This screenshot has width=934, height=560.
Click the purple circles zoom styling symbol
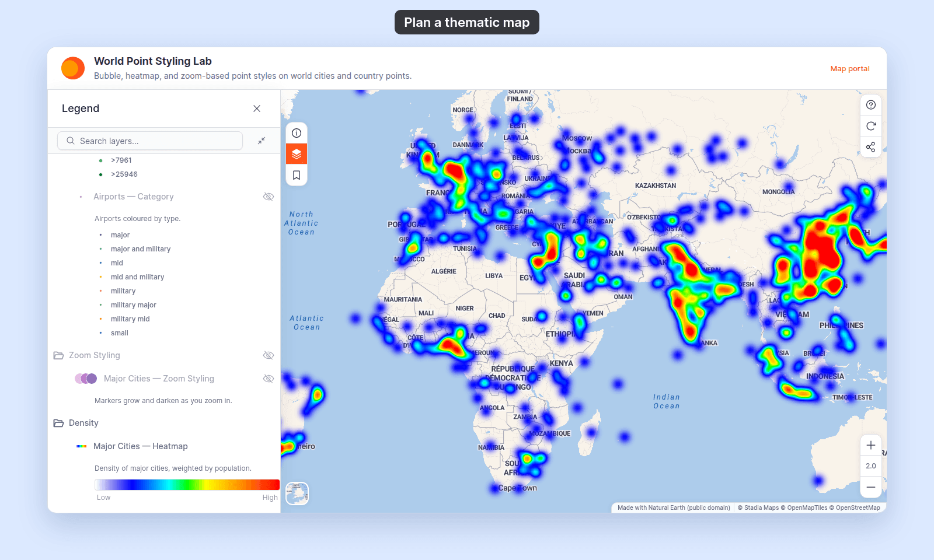coord(86,379)
